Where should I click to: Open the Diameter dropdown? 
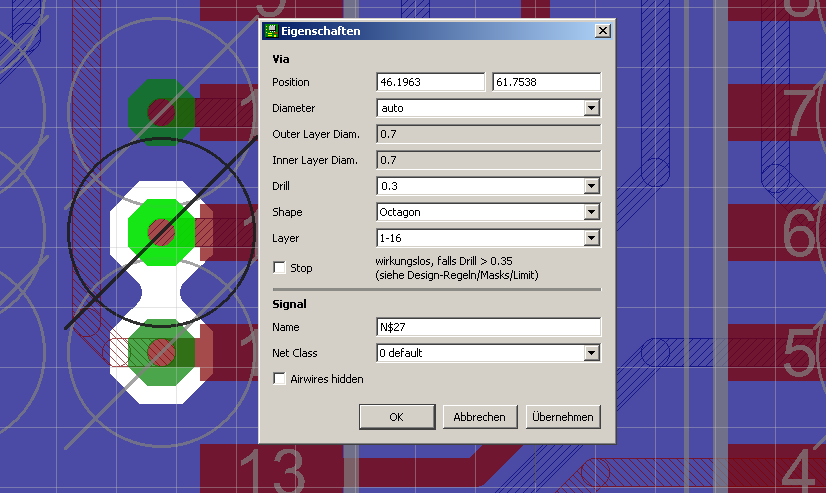591,108
